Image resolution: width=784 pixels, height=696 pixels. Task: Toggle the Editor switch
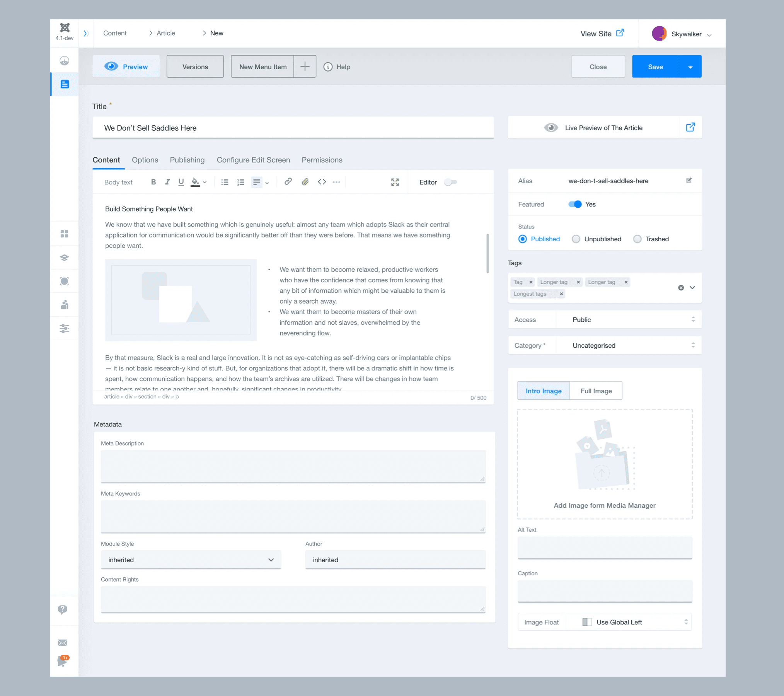click(x=450, y=182)
